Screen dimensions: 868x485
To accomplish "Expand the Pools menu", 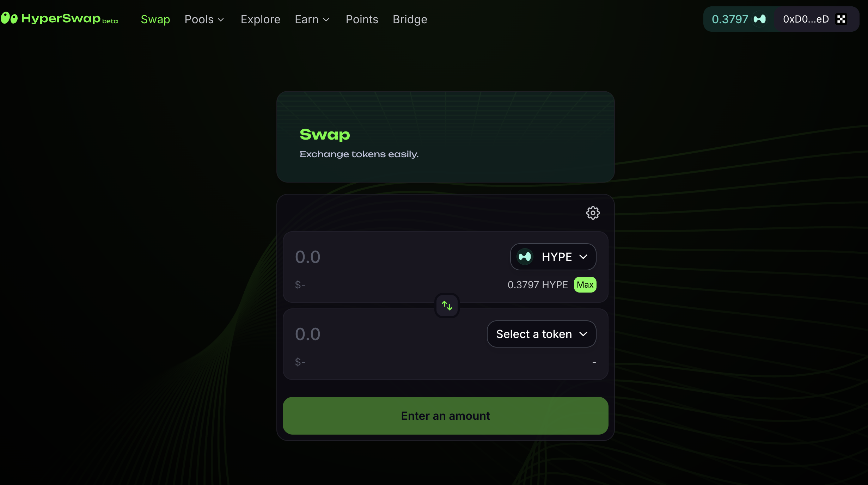I will [204, 19].
